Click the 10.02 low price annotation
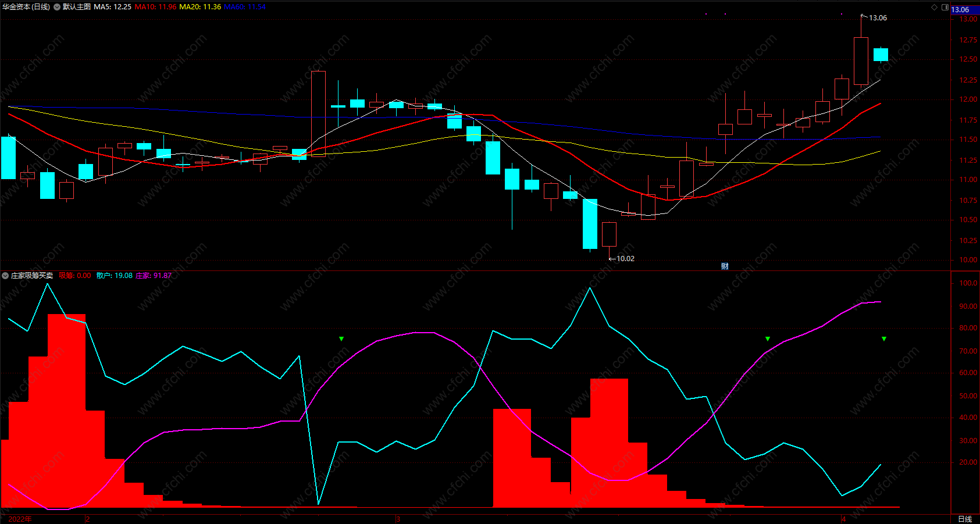The height and width of the screenshot is (524, 980). pos(625,259)
